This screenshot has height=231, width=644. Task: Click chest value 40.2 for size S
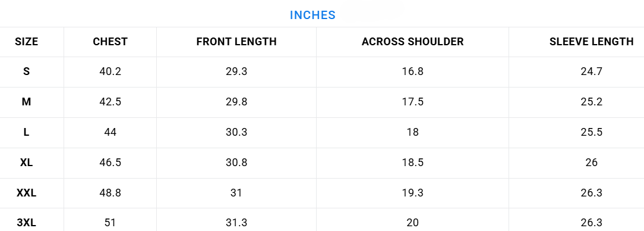110,71
